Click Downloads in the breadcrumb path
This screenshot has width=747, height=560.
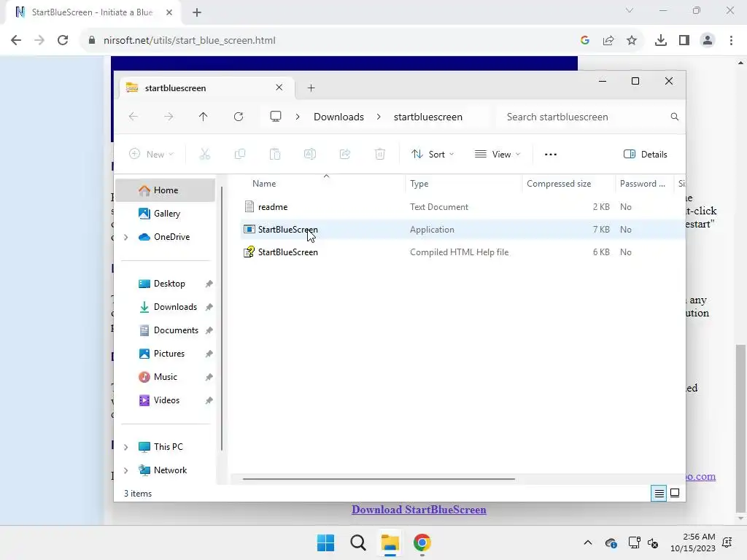tap(338, 117)
